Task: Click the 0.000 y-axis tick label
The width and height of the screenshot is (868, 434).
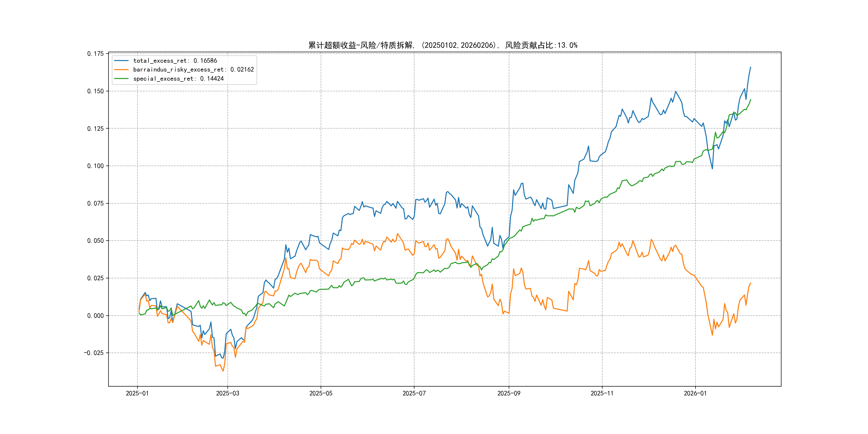Action: pos(95,316)
